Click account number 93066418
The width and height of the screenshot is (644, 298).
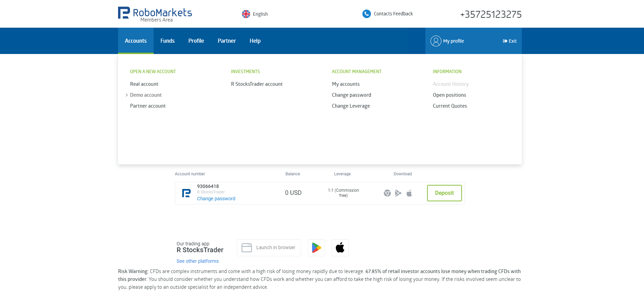tap(208, 186)
